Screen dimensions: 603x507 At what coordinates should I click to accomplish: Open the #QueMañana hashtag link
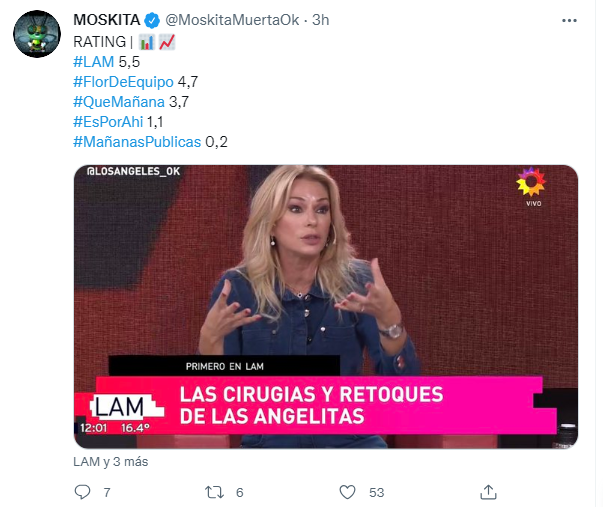pyautogui.click(x=119, y=102)
